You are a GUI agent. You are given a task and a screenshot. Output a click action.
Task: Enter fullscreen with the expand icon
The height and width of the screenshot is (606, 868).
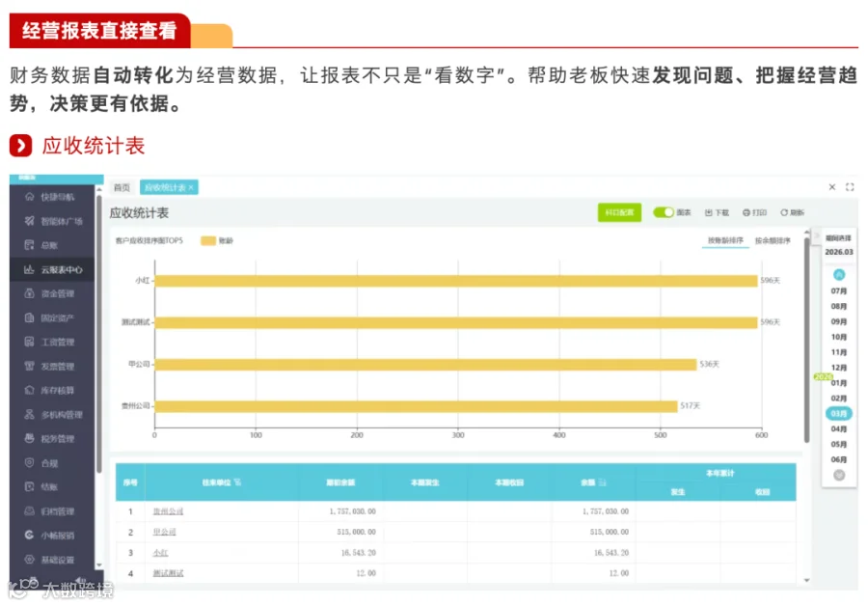click(x=850, y=187)
